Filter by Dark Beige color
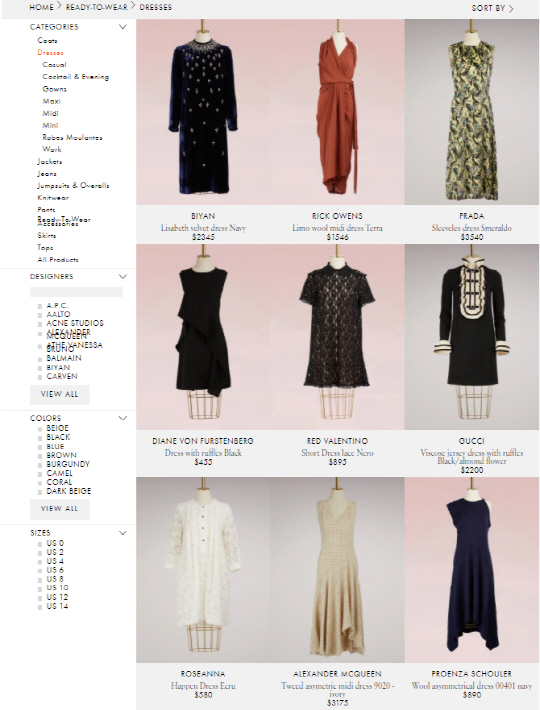 pyautogui.click(x=68, y=491)
